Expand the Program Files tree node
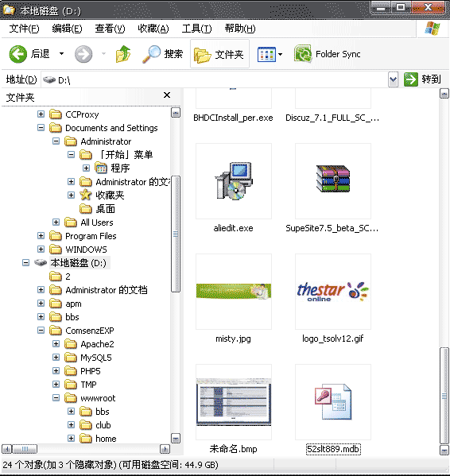 pyautogui.click(x=41, y=236)
